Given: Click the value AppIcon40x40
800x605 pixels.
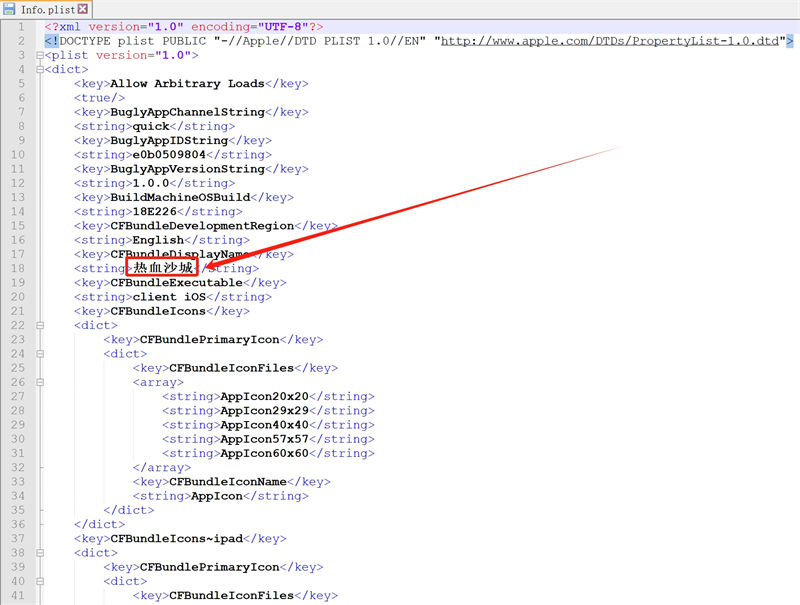Looking at the screenshot, I should 264,425.
